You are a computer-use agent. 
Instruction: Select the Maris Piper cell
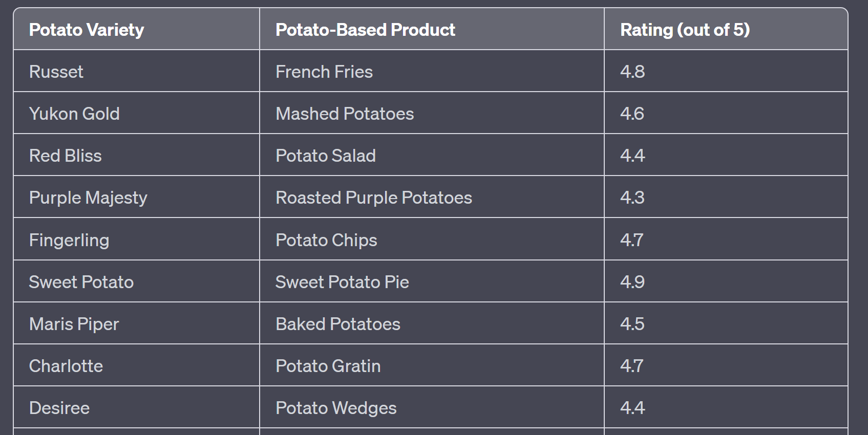(74, 324)
